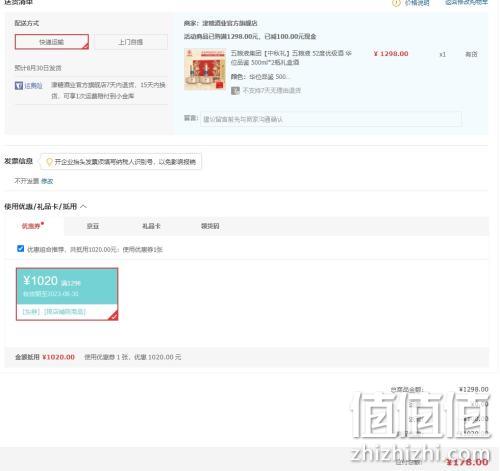Click the 修改 invoice link

(47, 181)
